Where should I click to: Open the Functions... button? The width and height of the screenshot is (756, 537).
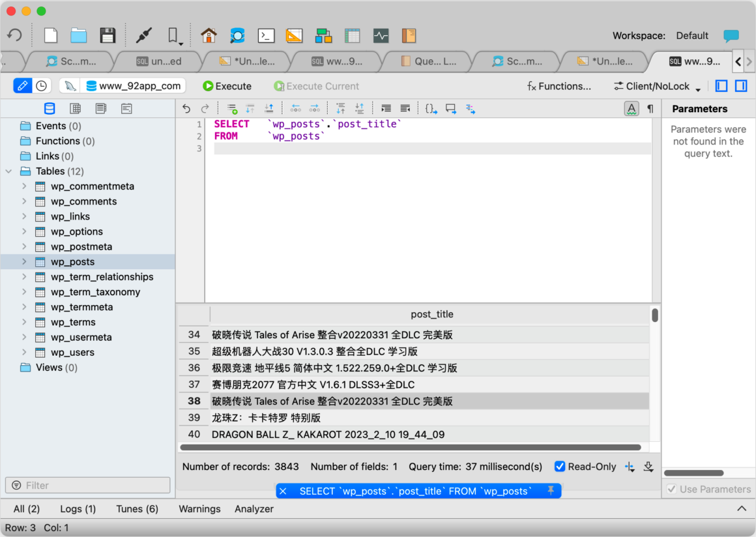click(559, 86)
